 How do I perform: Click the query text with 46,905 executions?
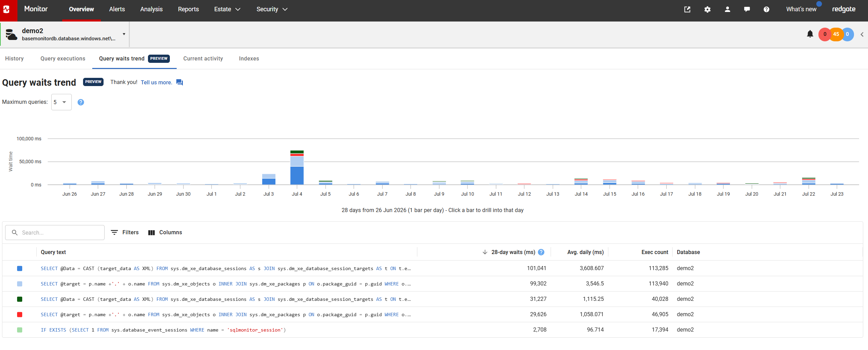(226, 314)
